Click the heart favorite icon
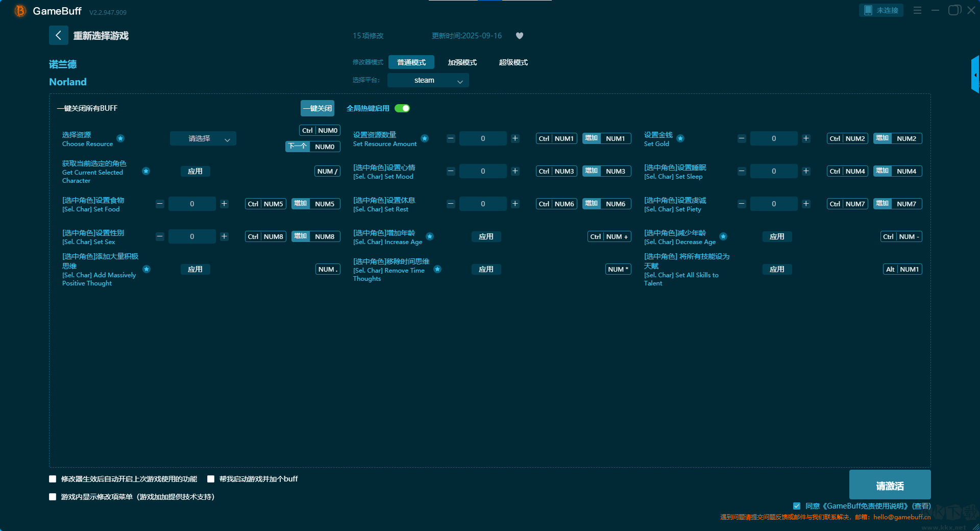 [520, 36]
